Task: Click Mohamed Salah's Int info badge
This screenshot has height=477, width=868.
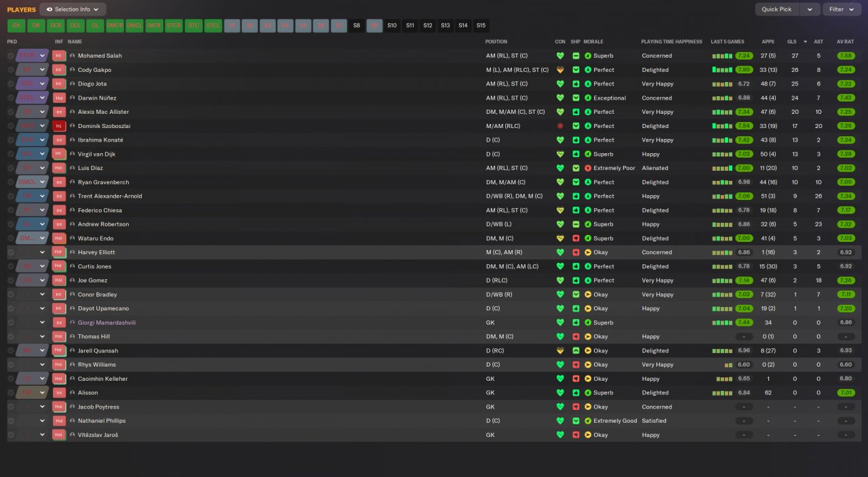Action: pos(59,56)
